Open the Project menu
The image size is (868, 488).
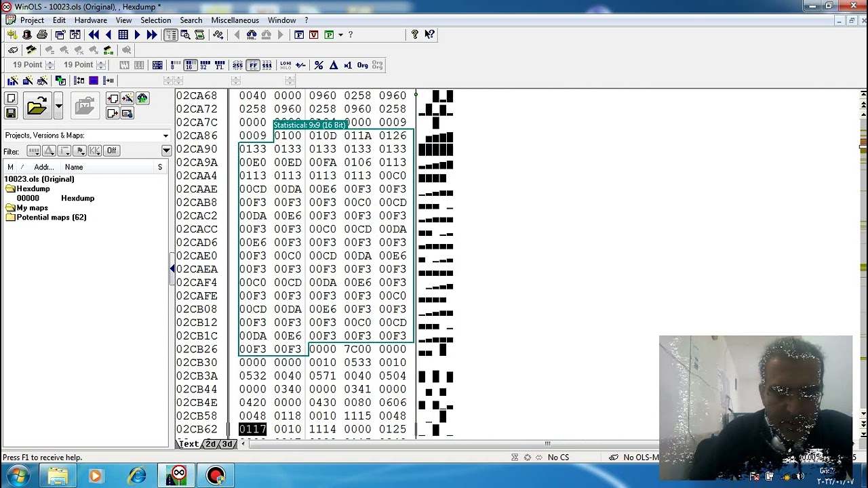click(32, 20)
